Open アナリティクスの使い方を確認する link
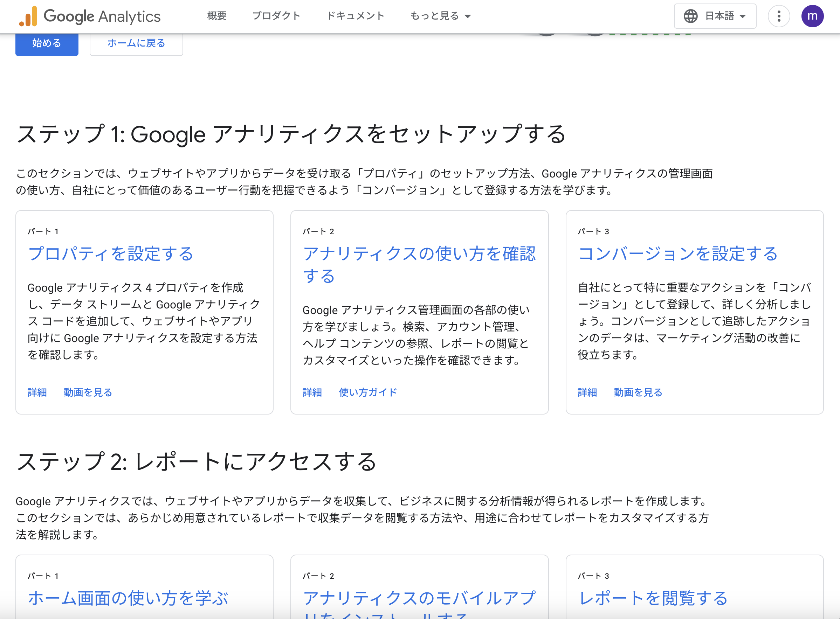Viewport: 840px width, 619px height. coord(419,265)
